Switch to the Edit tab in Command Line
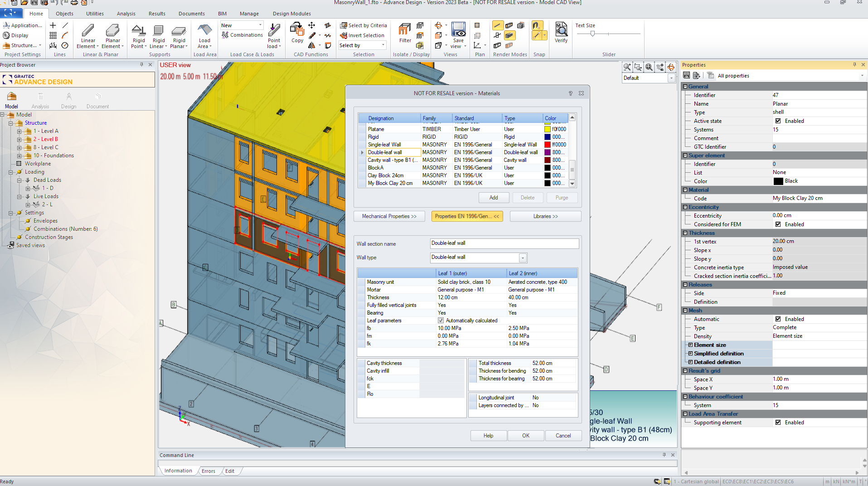The image size is (868, 486). pyautogui.click(x=230, y=471)
